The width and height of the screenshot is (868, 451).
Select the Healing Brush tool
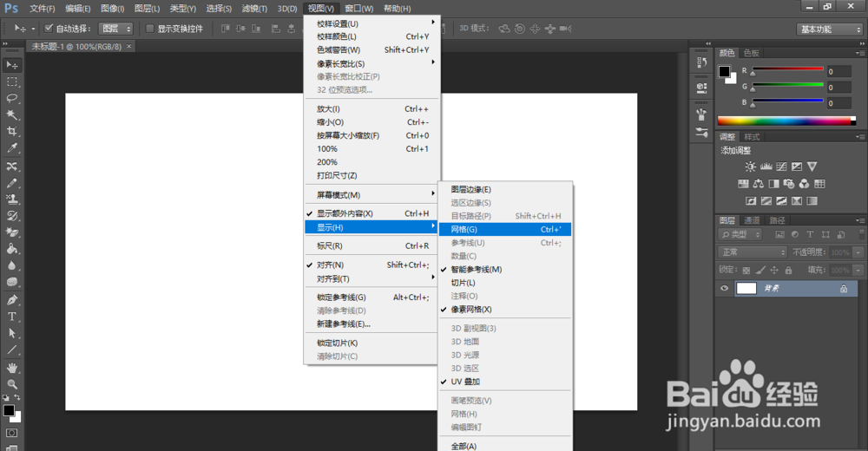11,167
